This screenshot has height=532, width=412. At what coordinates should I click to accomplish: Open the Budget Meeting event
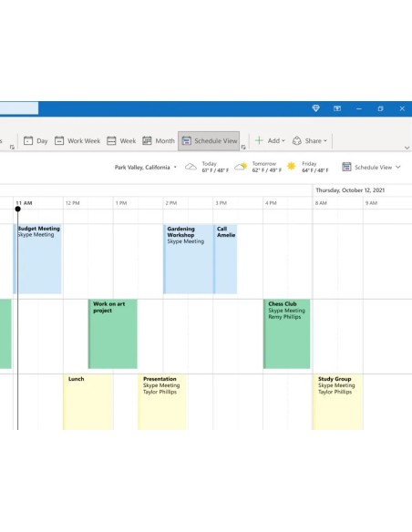click(x=37, y=259)
